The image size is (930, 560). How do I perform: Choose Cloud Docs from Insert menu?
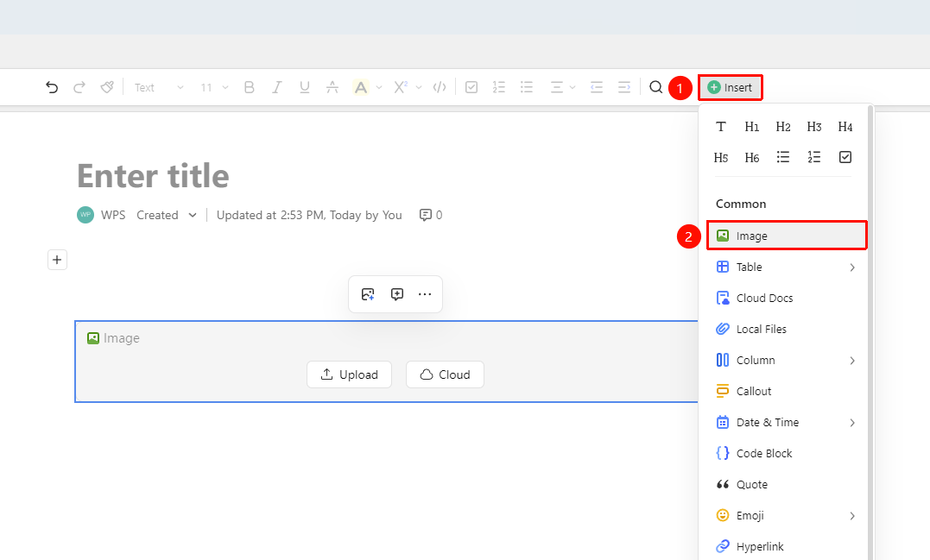tap(787, 298)
